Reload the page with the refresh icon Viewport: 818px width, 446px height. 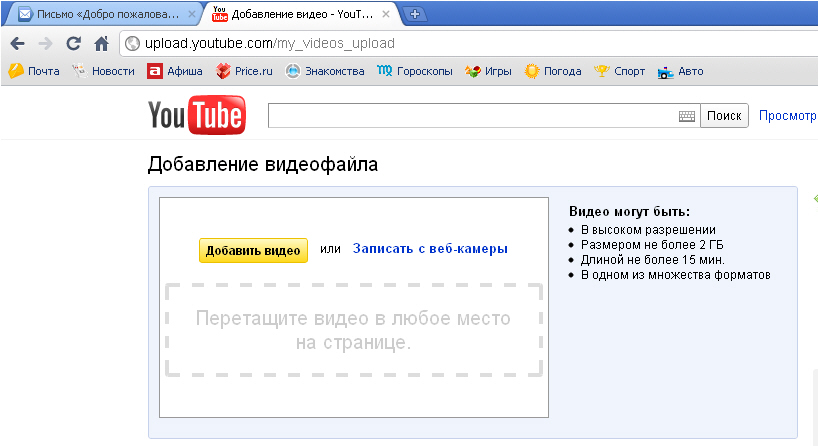tap(74, 43)
